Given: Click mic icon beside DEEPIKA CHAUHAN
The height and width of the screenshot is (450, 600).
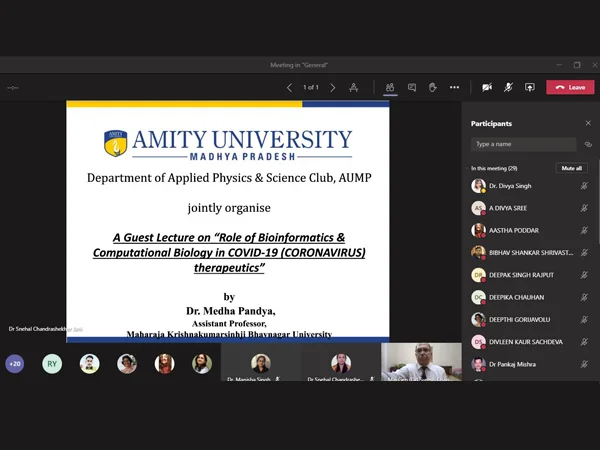Looking at the screenshot, I should coord(584,297).
